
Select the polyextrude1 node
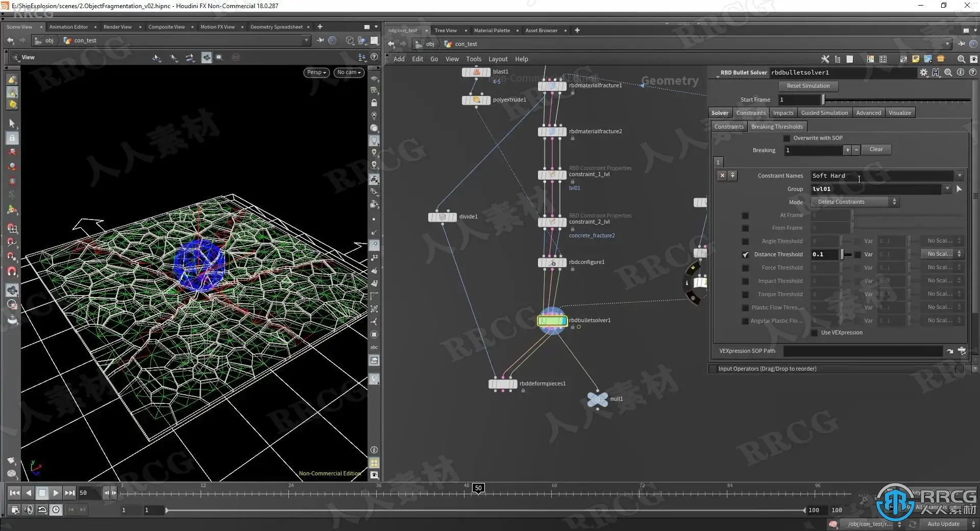tap(476, 100)
